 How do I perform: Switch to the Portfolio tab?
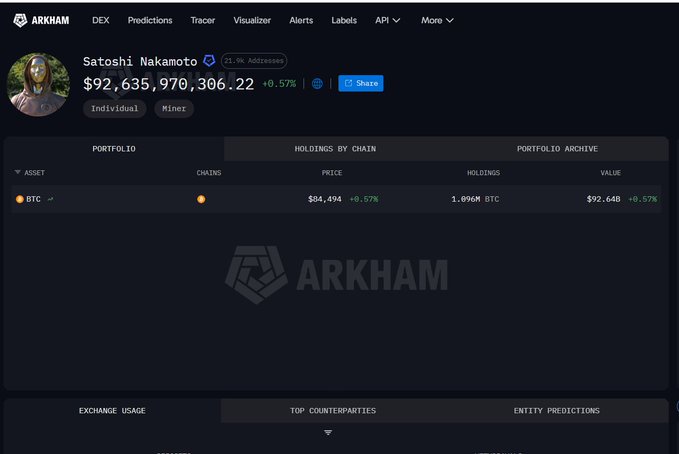click(114, 149)
